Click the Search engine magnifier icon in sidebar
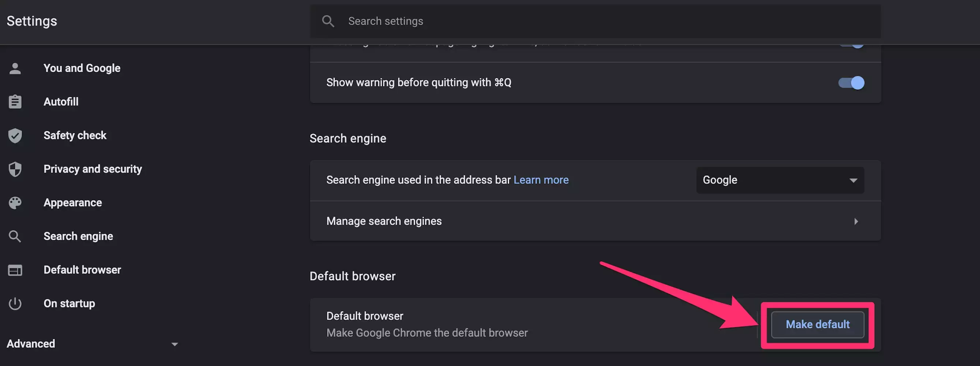Image resolution: width=980 pixels, height=366 pixels. point(15,236)
